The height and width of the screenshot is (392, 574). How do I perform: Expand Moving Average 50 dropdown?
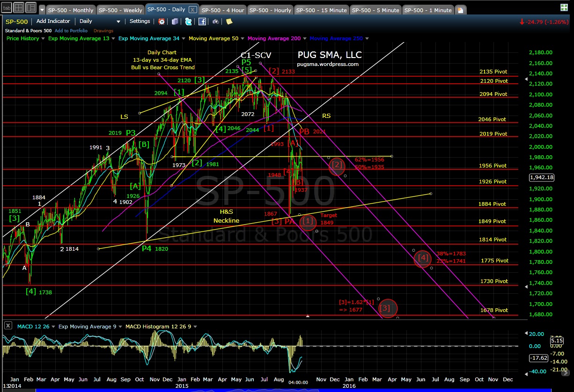coord(242,39)
